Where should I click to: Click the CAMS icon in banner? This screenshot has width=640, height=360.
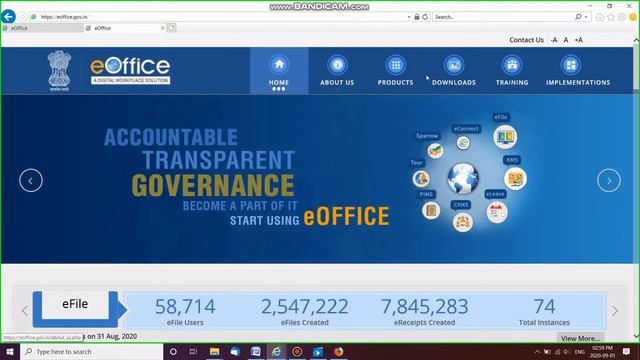click(462, 222)
